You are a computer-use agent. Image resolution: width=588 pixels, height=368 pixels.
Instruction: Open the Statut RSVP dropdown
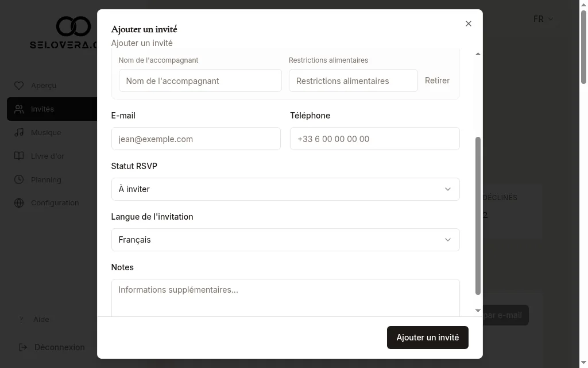click(285, 189)
